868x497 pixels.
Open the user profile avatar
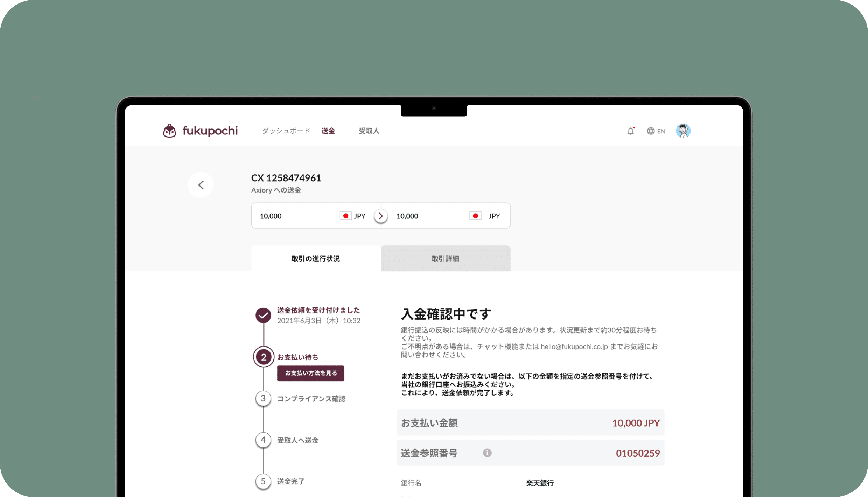click(683, 131)
